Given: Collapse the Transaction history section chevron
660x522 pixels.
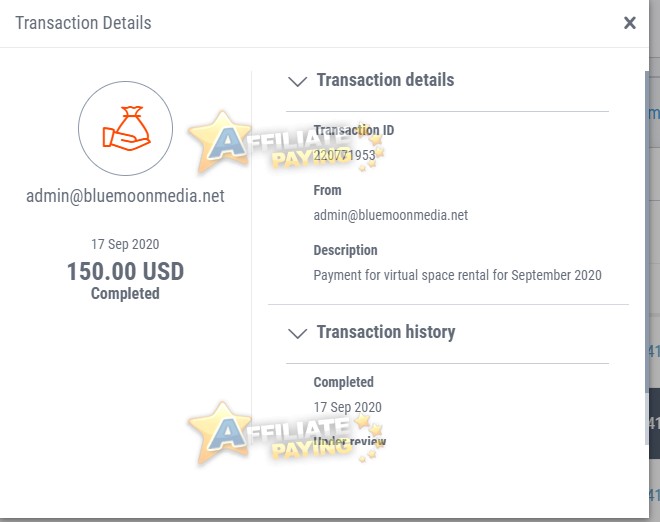Looking at the screenshot, I should [x=297, y=333].
